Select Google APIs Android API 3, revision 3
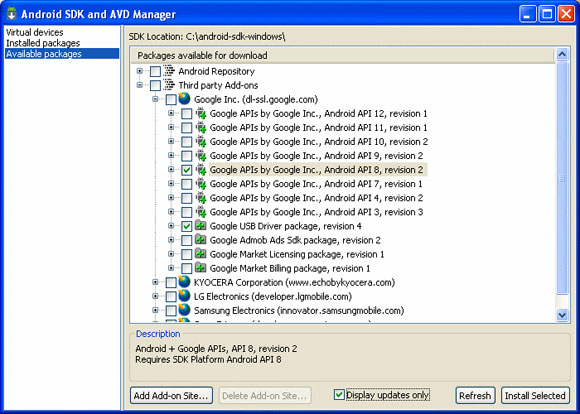This screenshot has width=580, height=414. [316, 212]
